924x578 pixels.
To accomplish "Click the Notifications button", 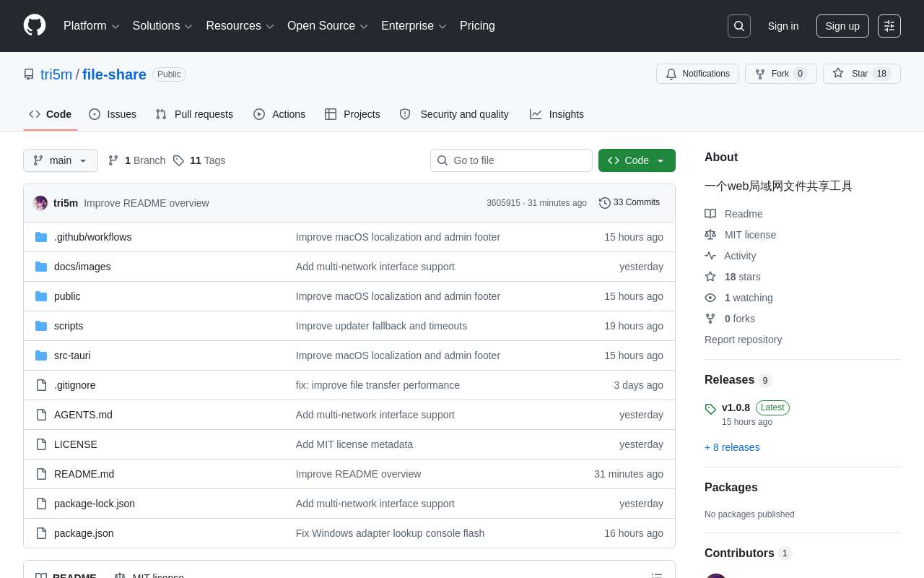I will point(697,74).
